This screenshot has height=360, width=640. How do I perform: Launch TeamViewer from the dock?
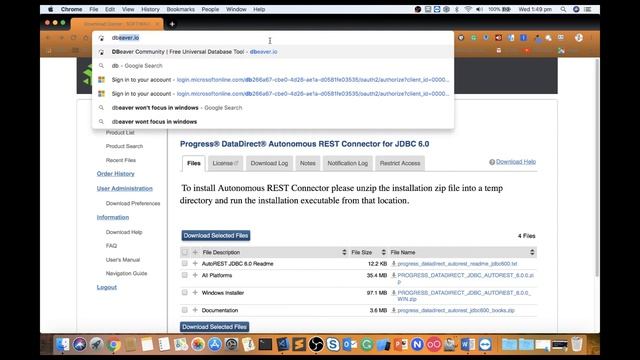(485, 344)
